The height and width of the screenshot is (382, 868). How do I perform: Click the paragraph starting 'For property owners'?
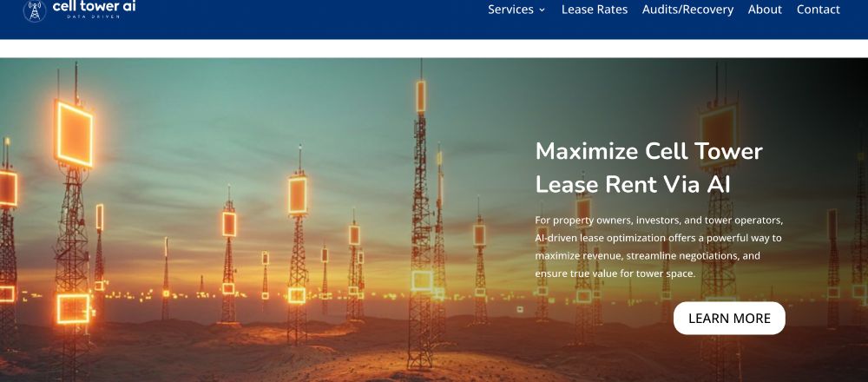click(659, 247)
